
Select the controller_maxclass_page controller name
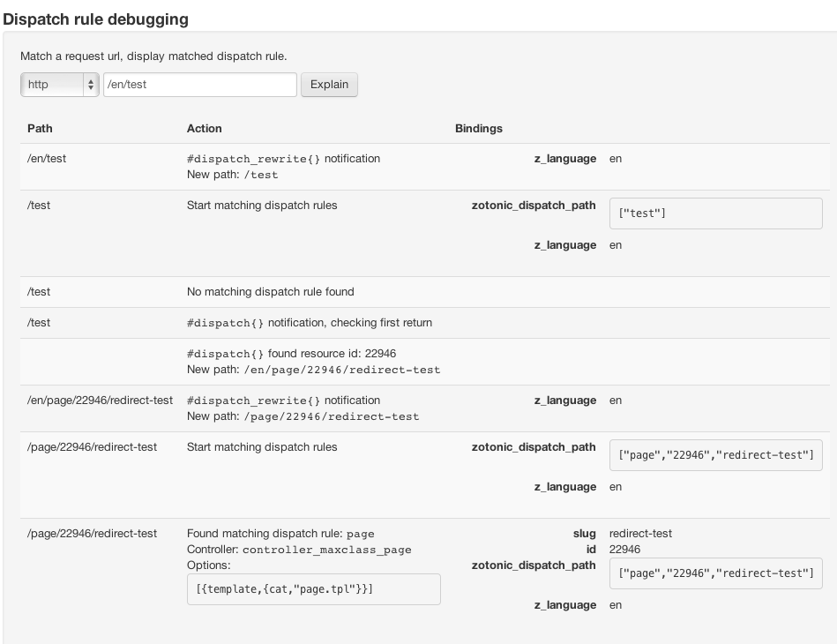pos(327,550)
